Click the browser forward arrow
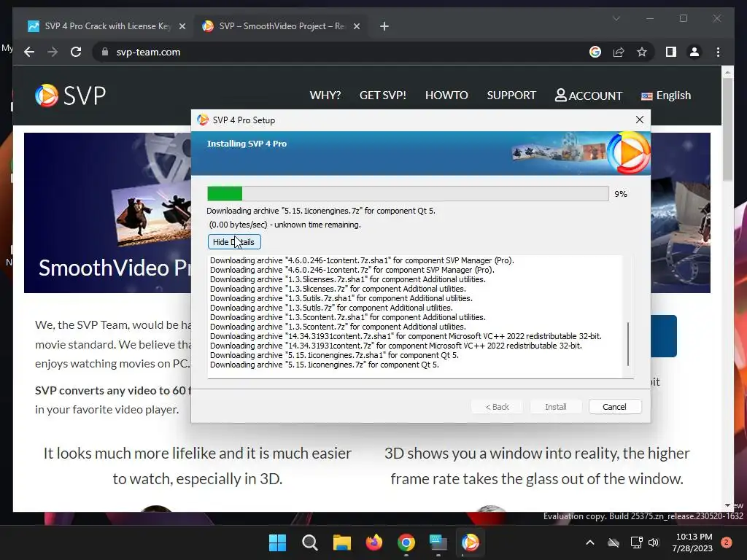 (53, 52)
